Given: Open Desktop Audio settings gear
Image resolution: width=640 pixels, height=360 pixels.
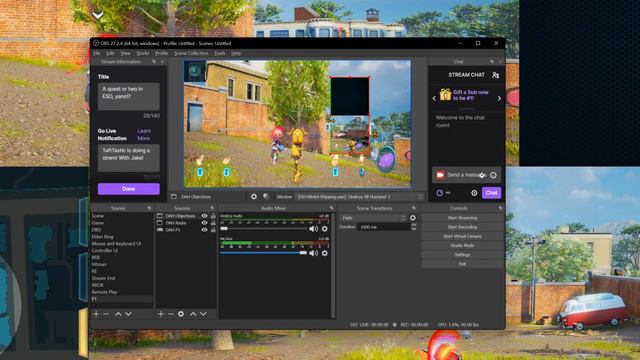Looking at the screenshot, I should [324, 229].
